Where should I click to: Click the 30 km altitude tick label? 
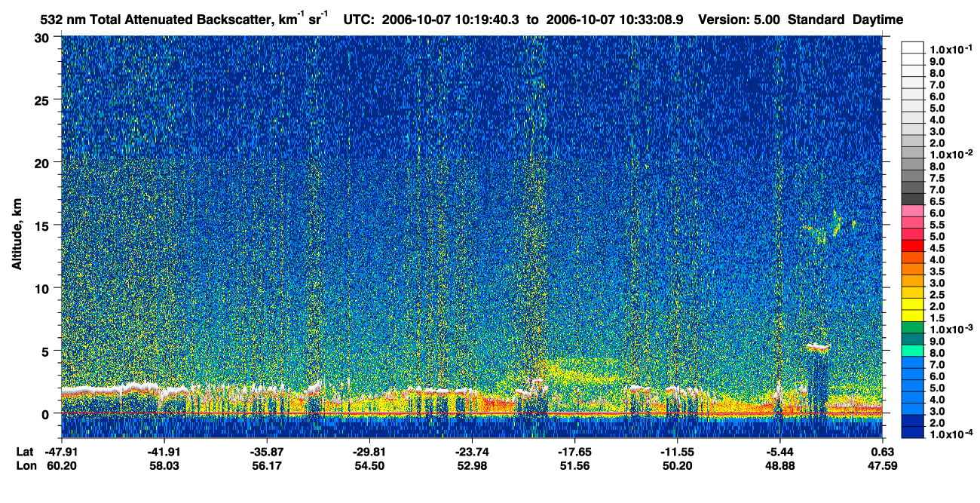pyautogui.click(x=43, y=38)
